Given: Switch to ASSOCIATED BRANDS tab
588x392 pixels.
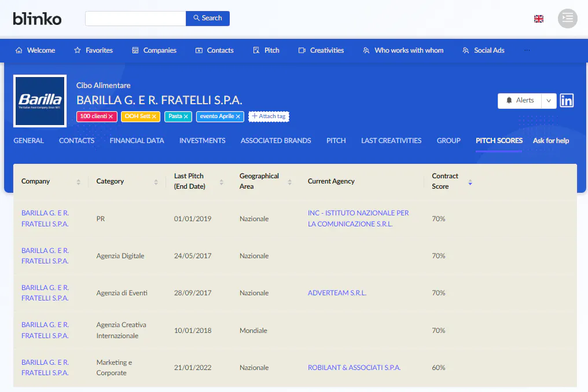Looking at the screenshot, I should coord(275,141).
